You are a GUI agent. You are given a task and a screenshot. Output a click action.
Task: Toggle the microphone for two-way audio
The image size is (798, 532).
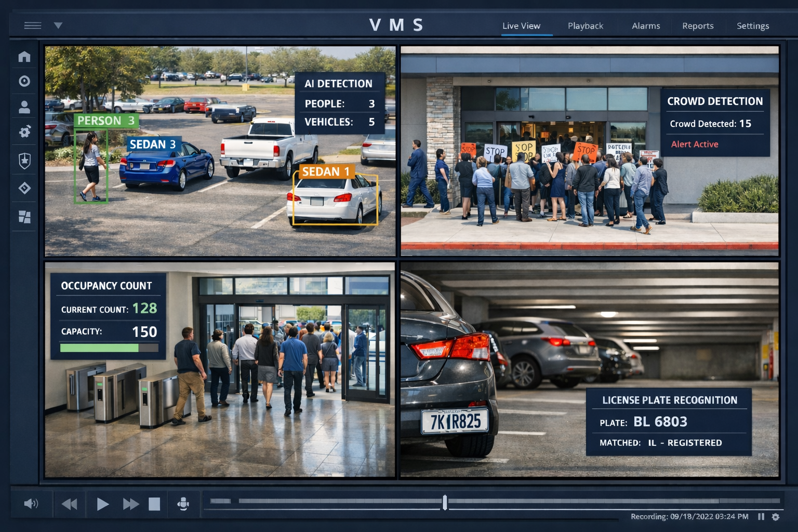coord(183,503)
